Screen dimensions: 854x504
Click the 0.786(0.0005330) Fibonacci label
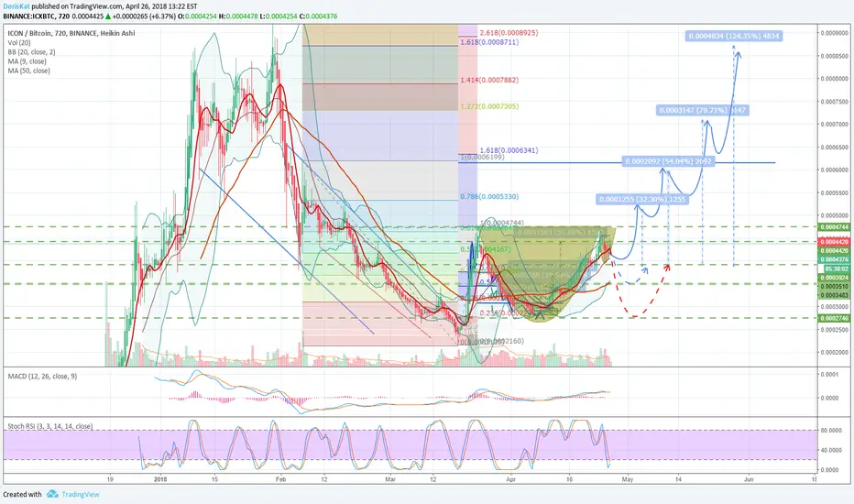(489, 197)
